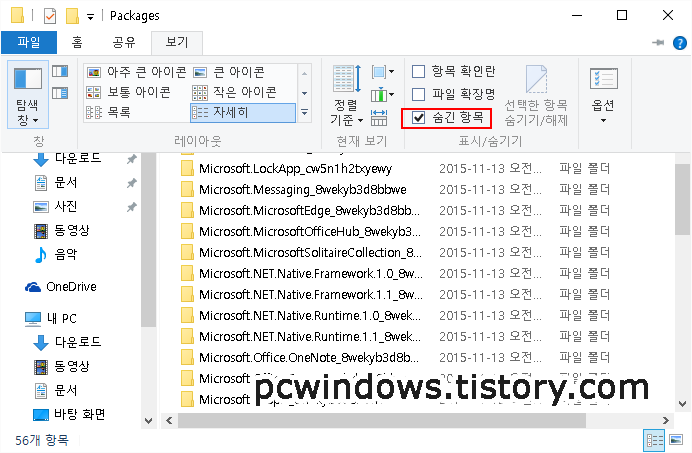Open 다운로드 under 내 PC

(78, 342)
